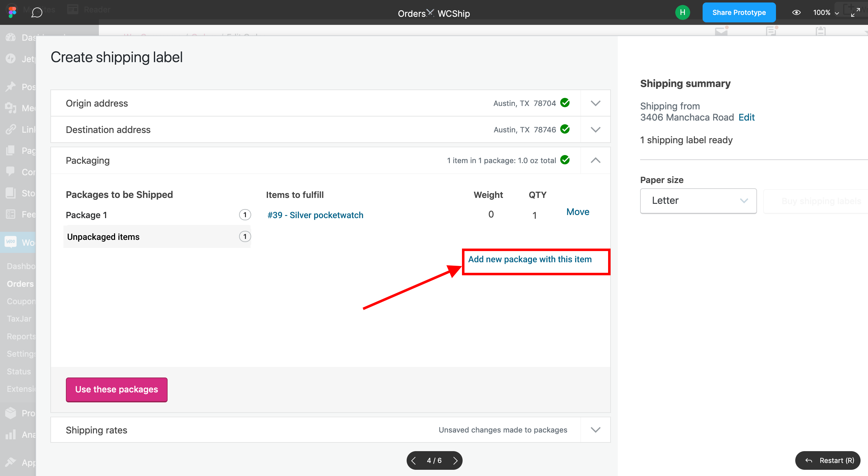Click the WooCommerce Woo icon in sidebar
This screenshot has height=476, width=868.
pyautogui.click(x=11, y=242)
